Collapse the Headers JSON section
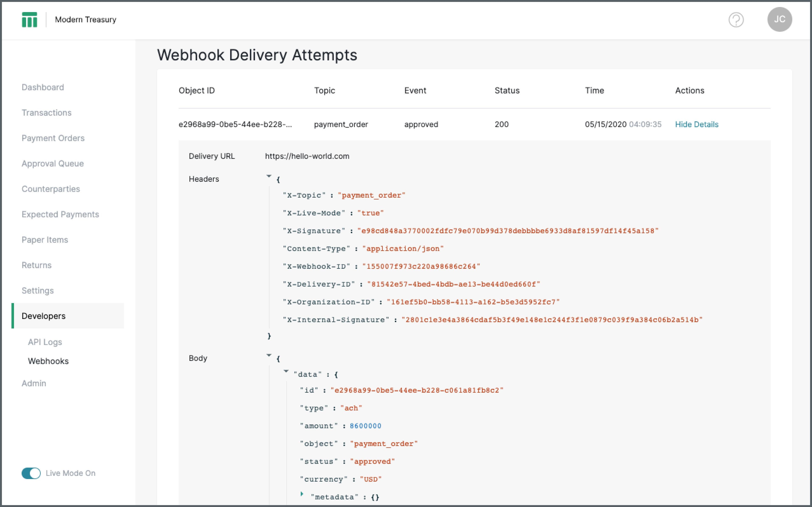The image size is (812, 507). coord(269,176)
